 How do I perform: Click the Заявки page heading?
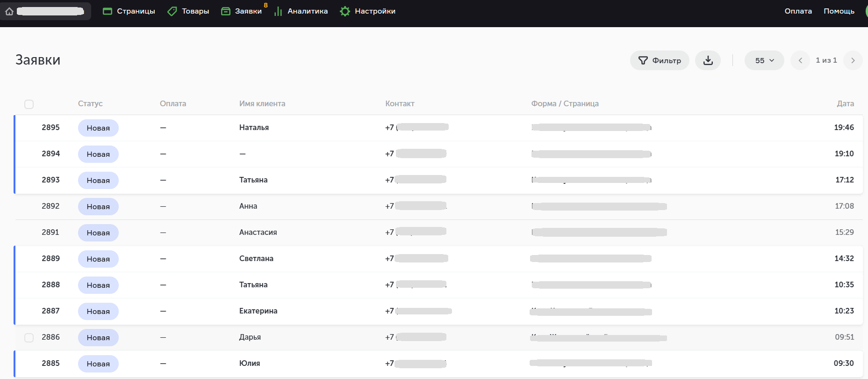point(38,60)
